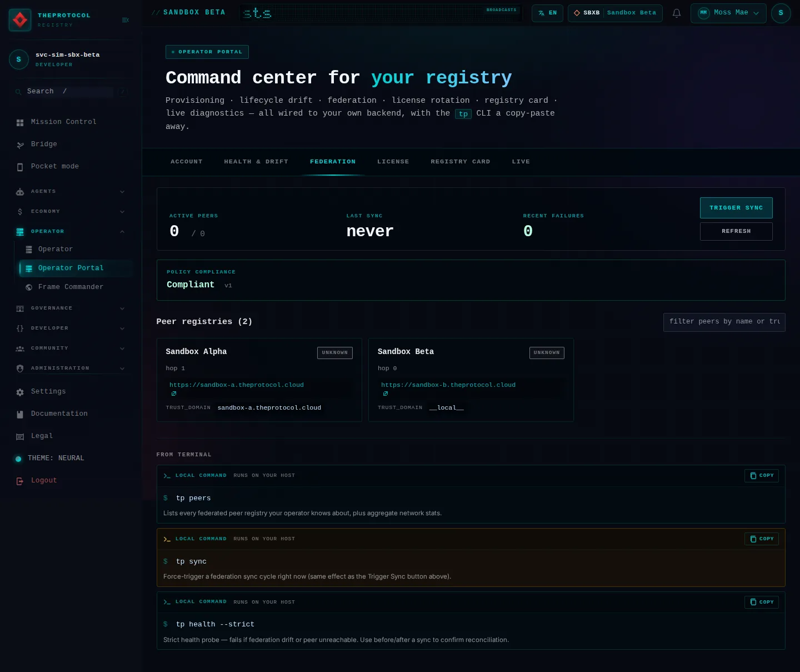Switch to the Health & Drift tab
This screenshot has width=800, height=672.
pyautogui.click(x=256, y=162)
